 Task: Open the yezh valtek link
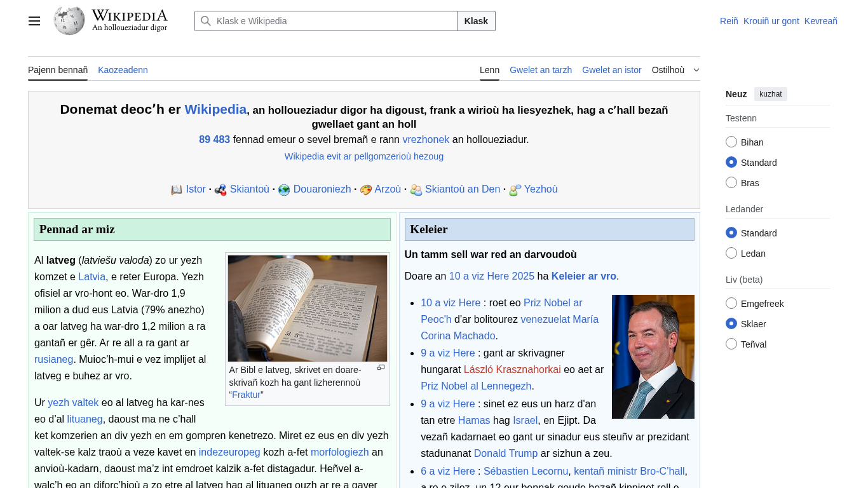[73, 402]
